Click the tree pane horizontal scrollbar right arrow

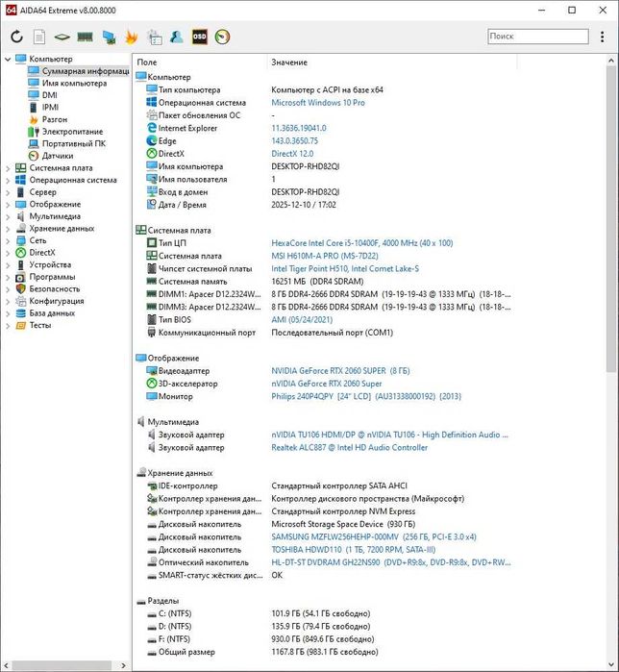123,665
